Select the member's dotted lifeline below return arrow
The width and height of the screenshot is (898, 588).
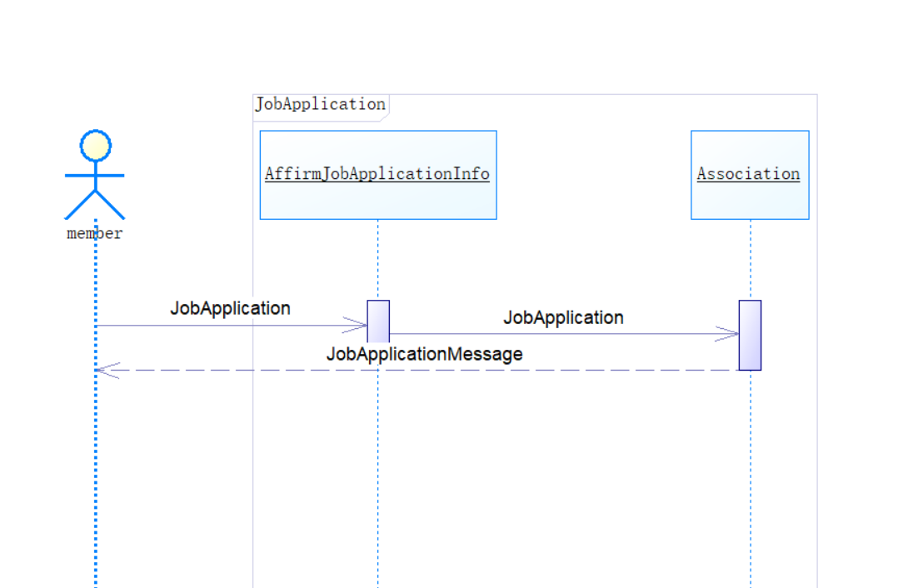click(x=96, y=483)
